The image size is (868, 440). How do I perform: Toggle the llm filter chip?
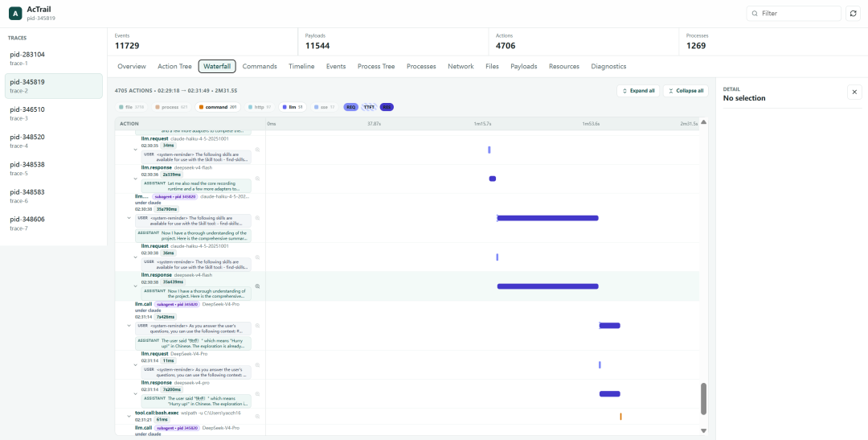pos(293,107)
